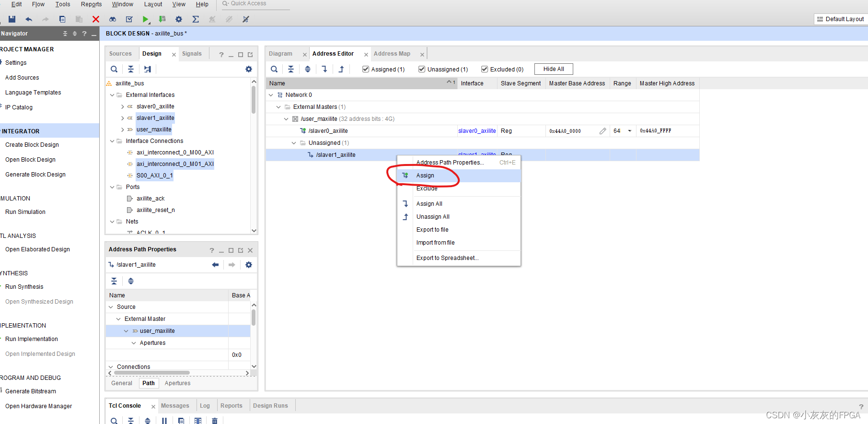Image resolution: width=868 pixels, height=424 pixels.
Task: Click Generate Bitstream in navigator
Action: click(31, 391)
